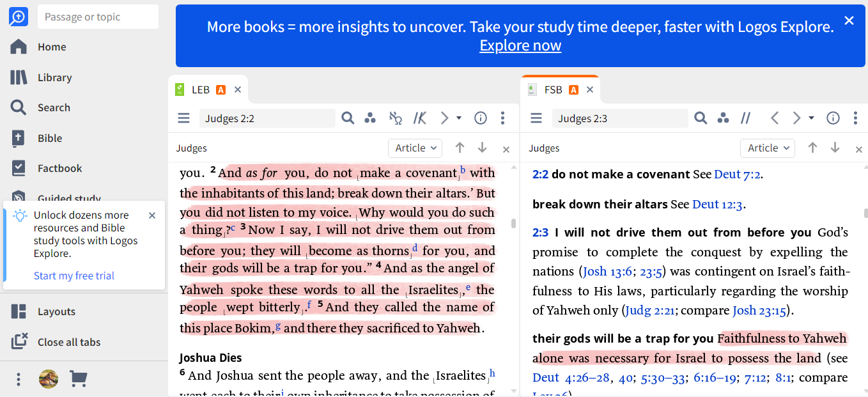Screen dimensions: 868x397
Task: Open visual filters in the FSB panel
Action: [723, 118]
